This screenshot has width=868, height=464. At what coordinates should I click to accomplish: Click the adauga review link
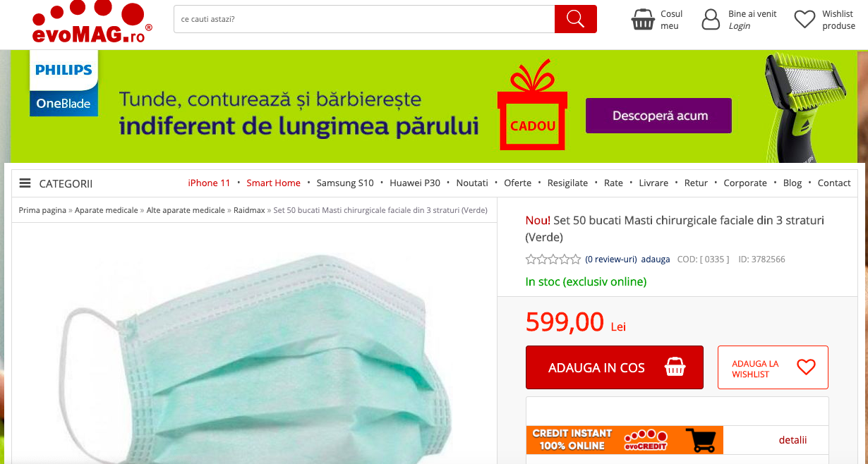point(656,260)
